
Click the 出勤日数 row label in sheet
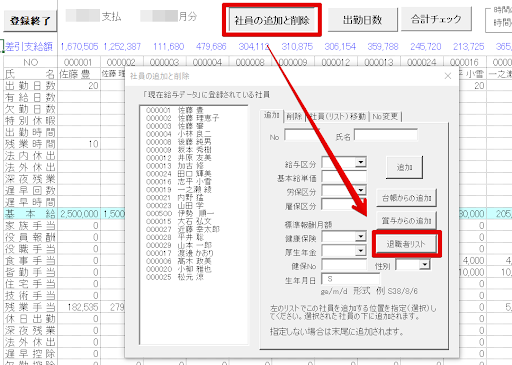coord(30,86)
